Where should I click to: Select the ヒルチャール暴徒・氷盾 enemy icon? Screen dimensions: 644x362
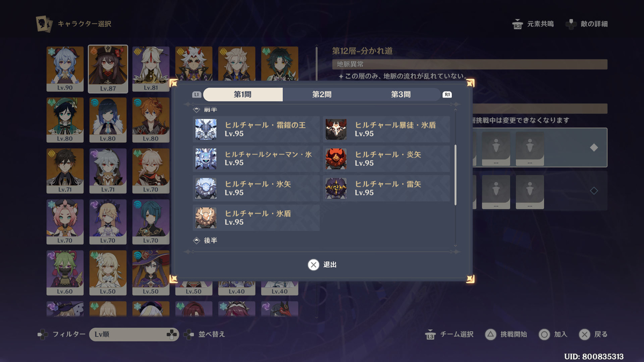click(336, 129)
